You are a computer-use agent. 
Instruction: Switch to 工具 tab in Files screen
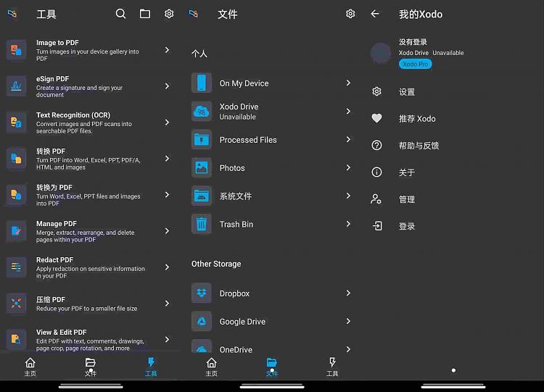click(332, 367)
